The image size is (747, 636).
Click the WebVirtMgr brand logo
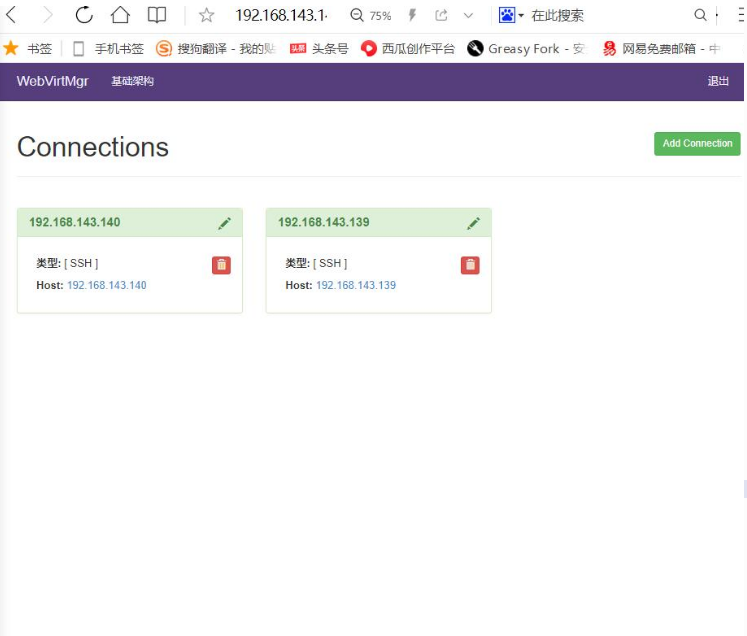[x=52, y=81]
